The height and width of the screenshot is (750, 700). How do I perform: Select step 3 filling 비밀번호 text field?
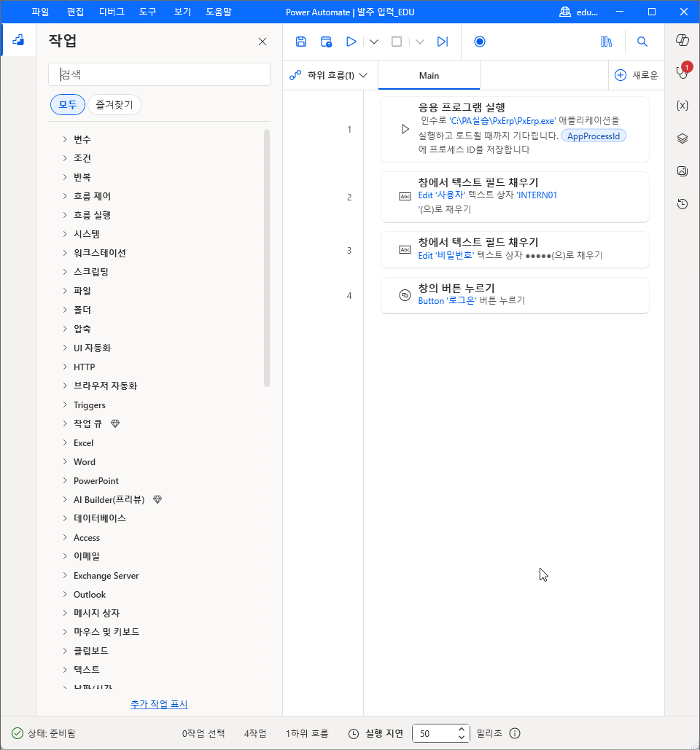tap(515, 250)
